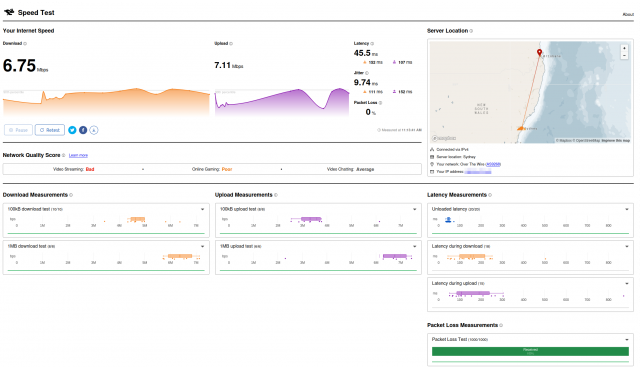Show the Download info tooltip icon

click(25, 44)
